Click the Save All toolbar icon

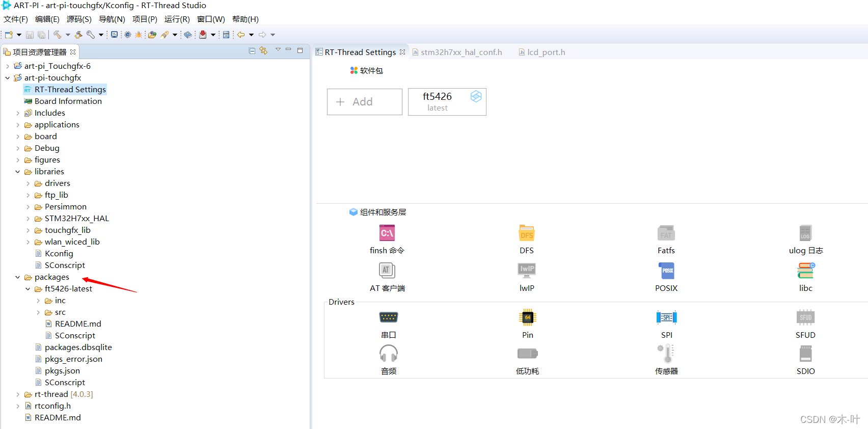pos(41,35)
